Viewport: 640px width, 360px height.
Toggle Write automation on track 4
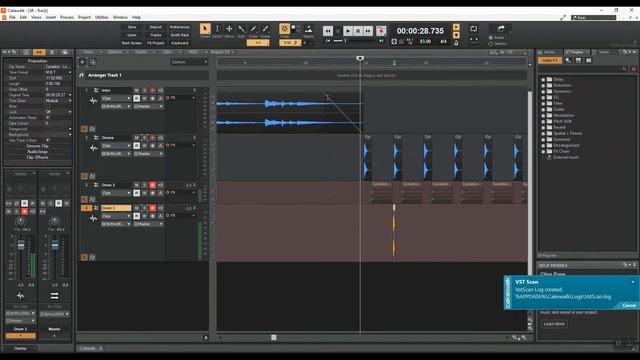[144, 216]
